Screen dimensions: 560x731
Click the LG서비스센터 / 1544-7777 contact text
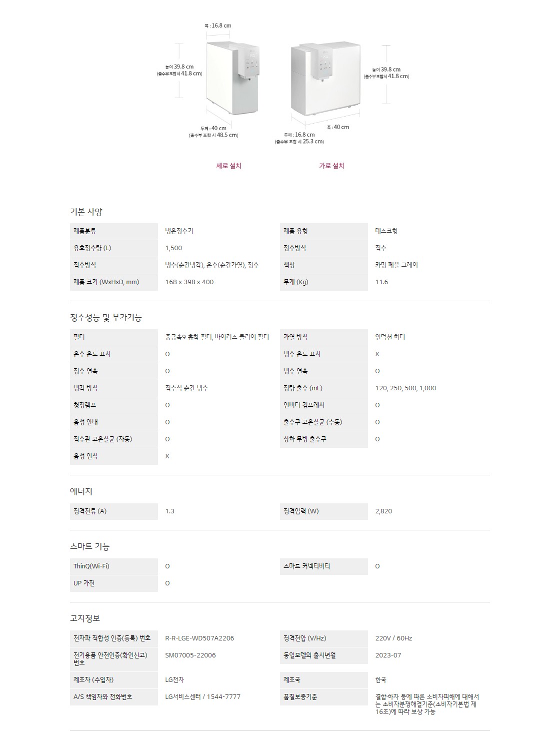[202, 697]
